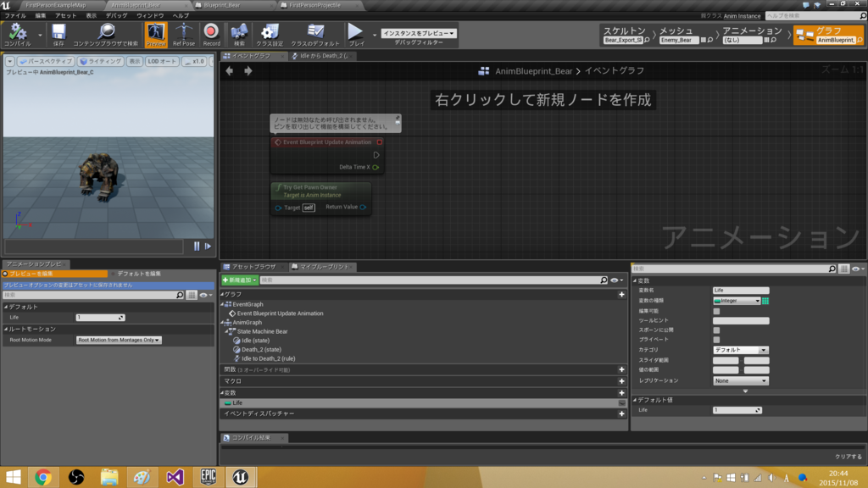Toggle the Private checkbox in details

click(716, 340)
